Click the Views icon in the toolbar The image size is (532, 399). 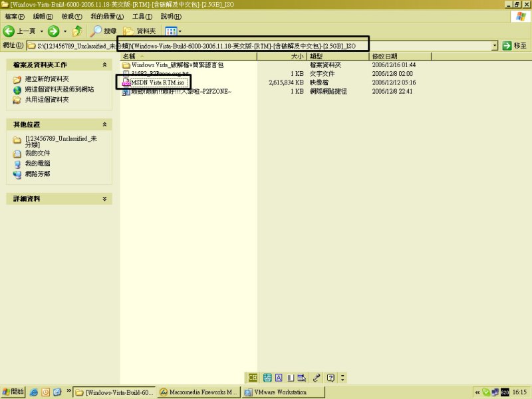tap(171, 31)
